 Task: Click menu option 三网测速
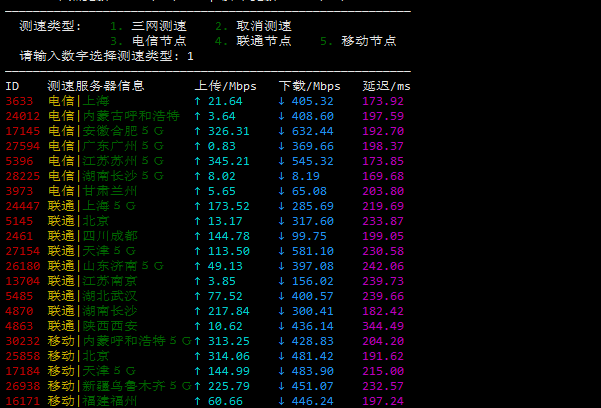[x=159, y=26]
